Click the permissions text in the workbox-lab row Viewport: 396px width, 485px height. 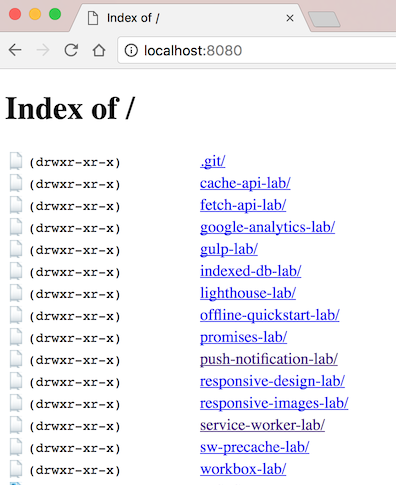click(x=75, y=471)
